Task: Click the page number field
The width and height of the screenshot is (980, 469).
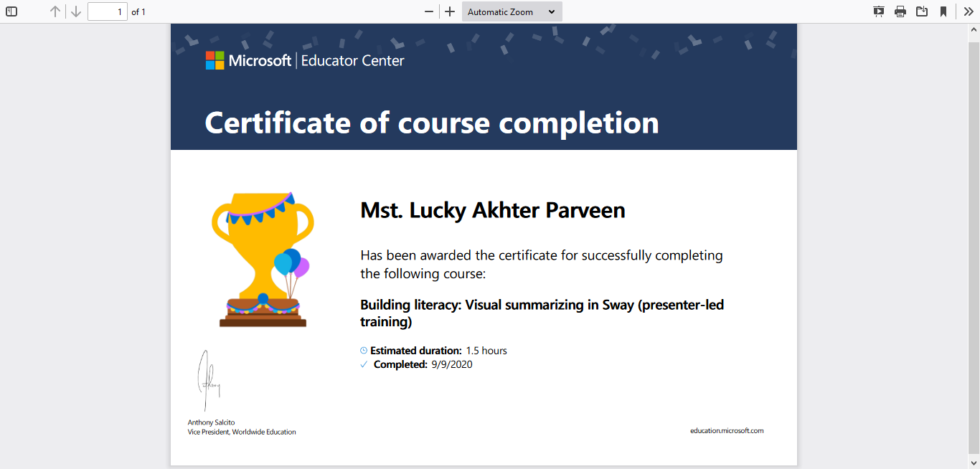Action: point(108,11)
